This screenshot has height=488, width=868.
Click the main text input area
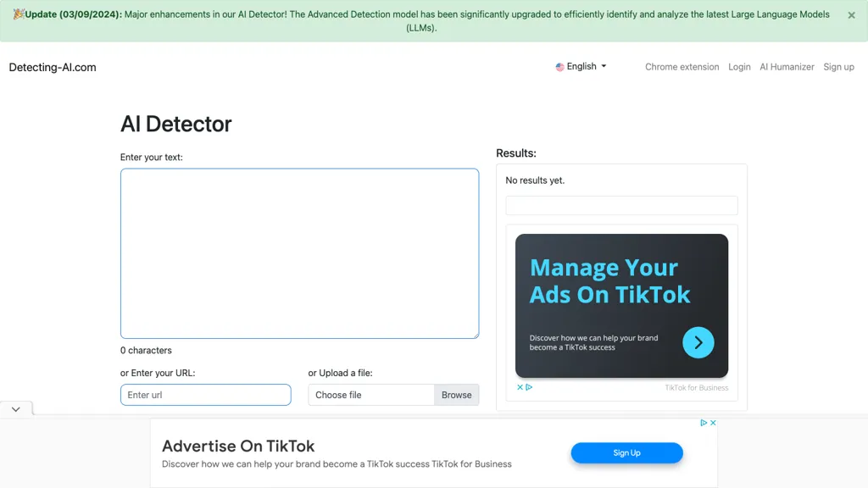click(299, 252)
